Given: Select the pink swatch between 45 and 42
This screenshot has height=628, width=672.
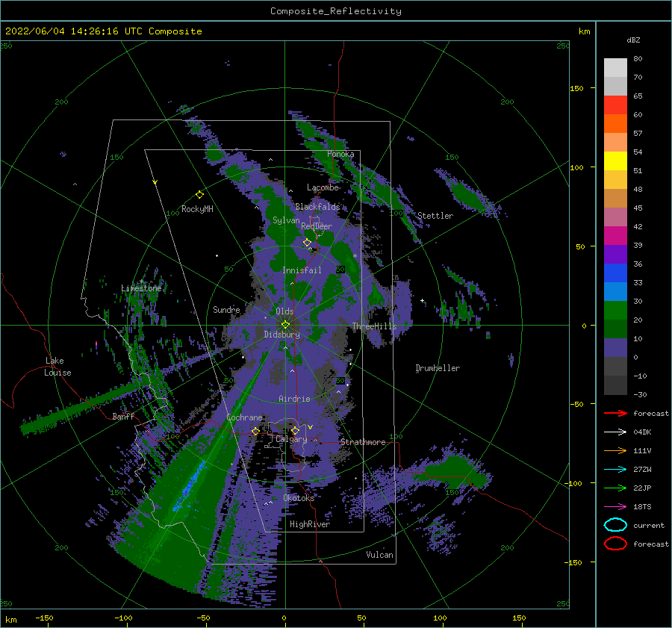Looking at the screenshot, I should click(x=615, y=217).
